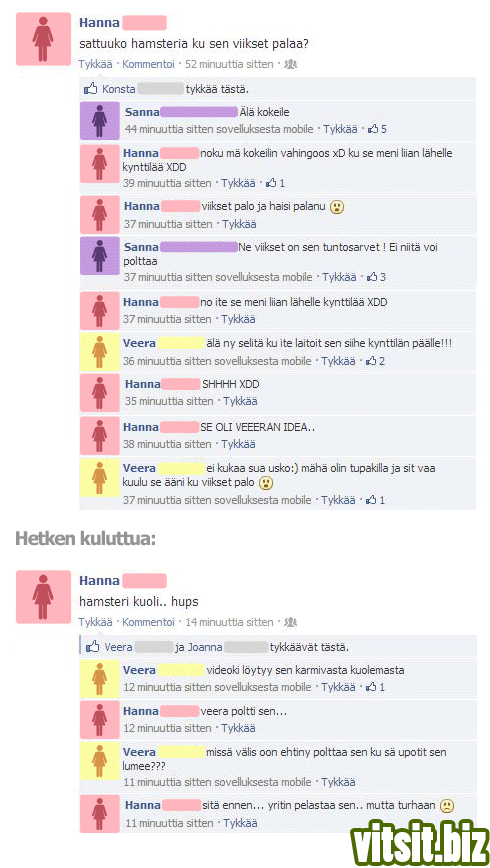Click the audience icon after "52 minuuttia sitten"
The width and height of the screenshot is (490, 868).
click(290, 64)
